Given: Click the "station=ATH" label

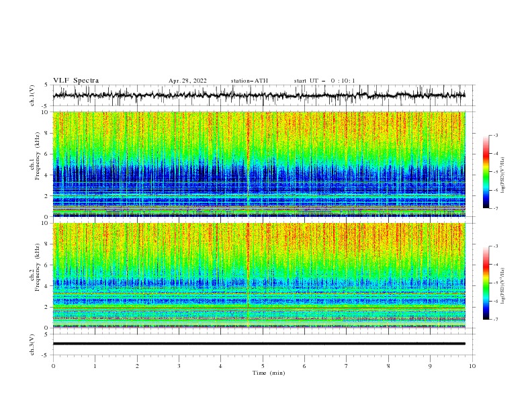Looking at the screenshot, I should coord(249,81).
